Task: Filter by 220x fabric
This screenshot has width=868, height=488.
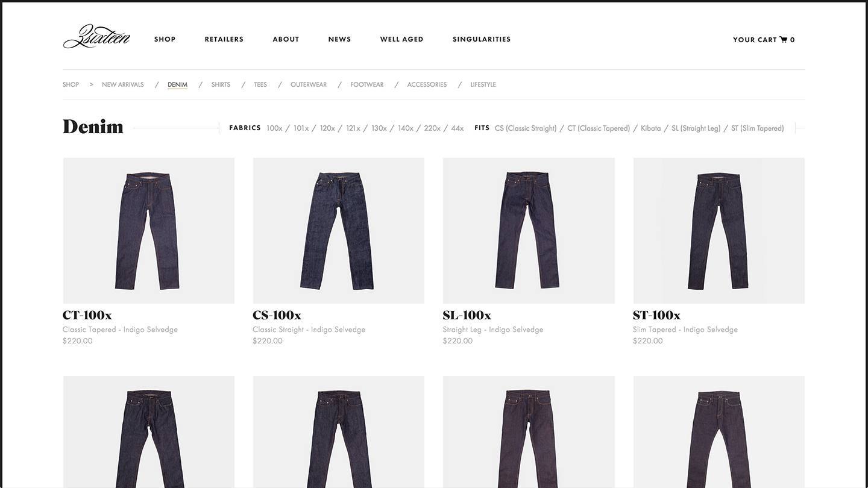Action: tap(432, 128)
